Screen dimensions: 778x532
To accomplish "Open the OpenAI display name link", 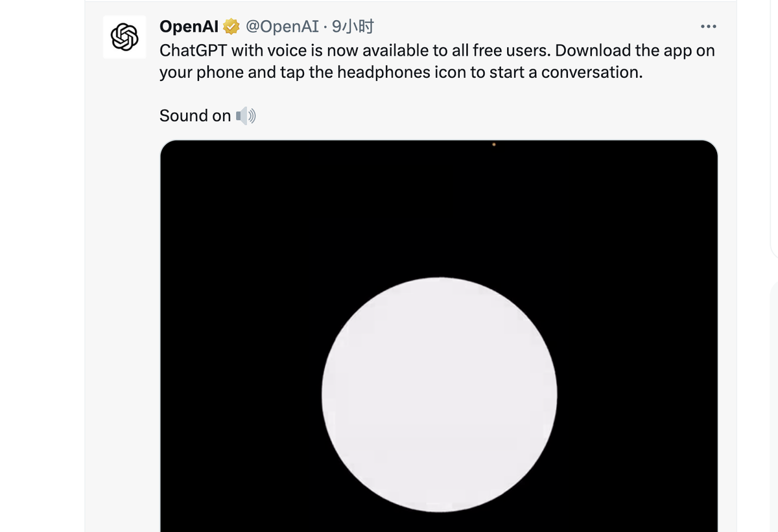I will tap(189, 27).
